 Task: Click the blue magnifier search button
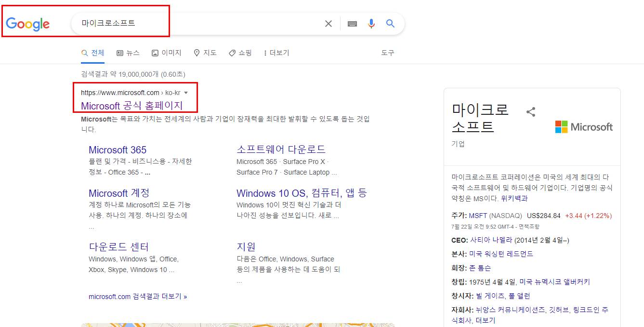(391, 24)
